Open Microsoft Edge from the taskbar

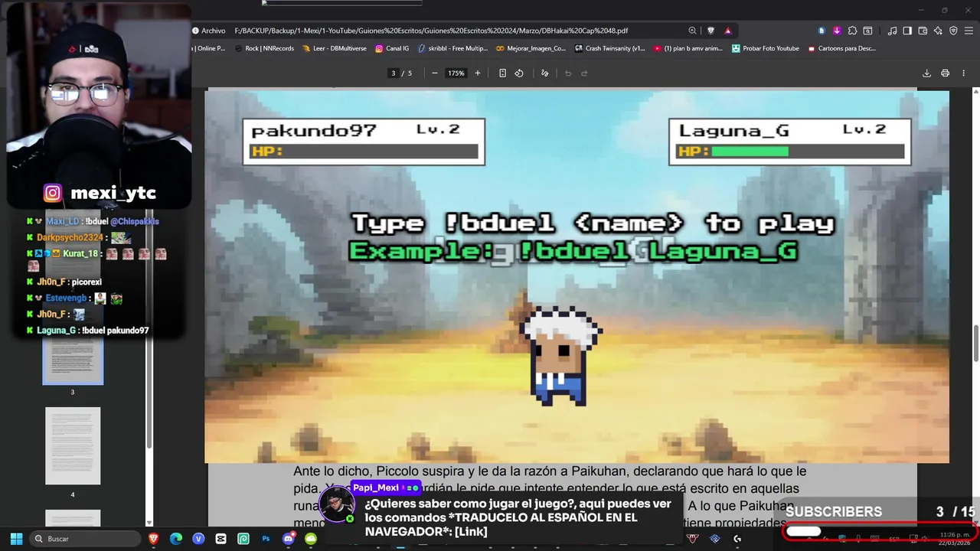coord(175,539)
